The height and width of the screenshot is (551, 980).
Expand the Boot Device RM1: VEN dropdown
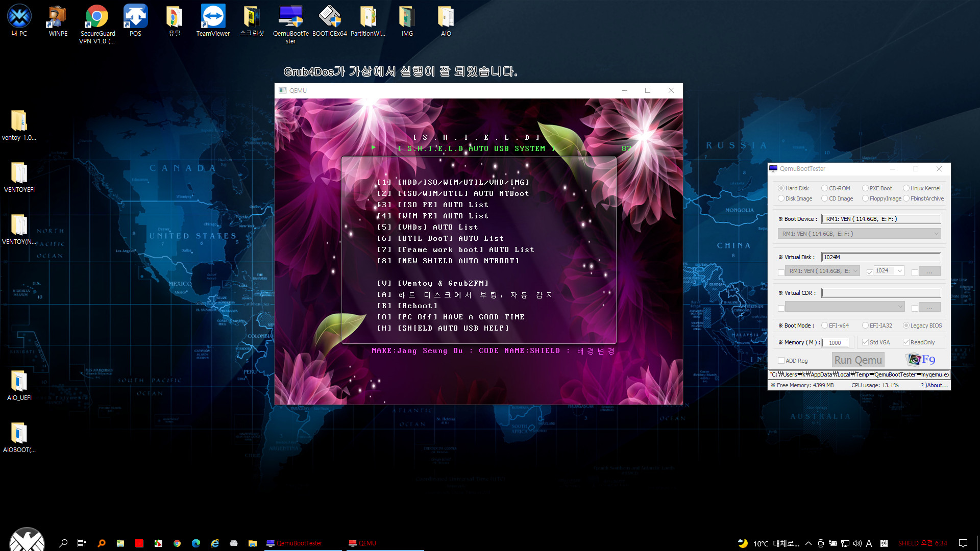click(x=859, y=234)
